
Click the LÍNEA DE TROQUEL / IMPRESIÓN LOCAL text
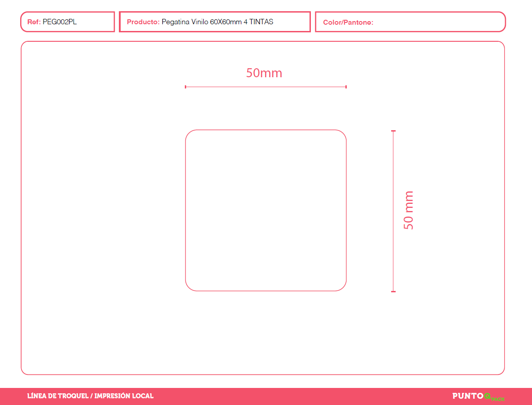pos(90,396)
